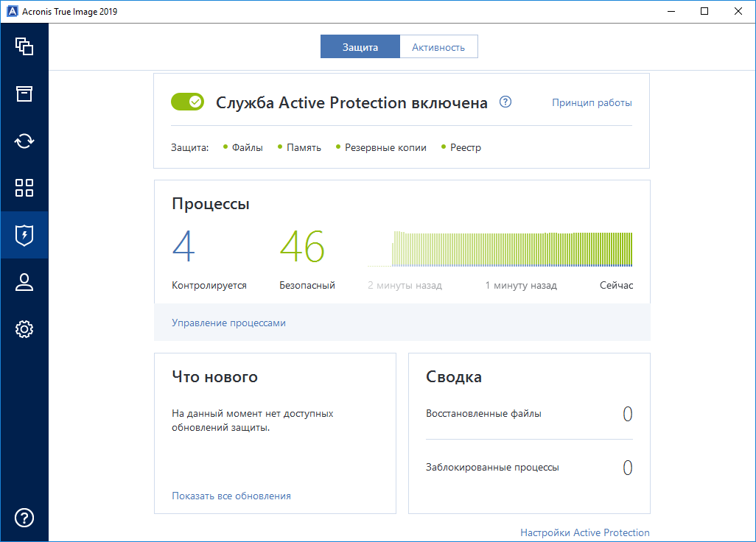Disable the Active Protection service toggle
This screenshot has height=542, width=756.
coord(188,102)
